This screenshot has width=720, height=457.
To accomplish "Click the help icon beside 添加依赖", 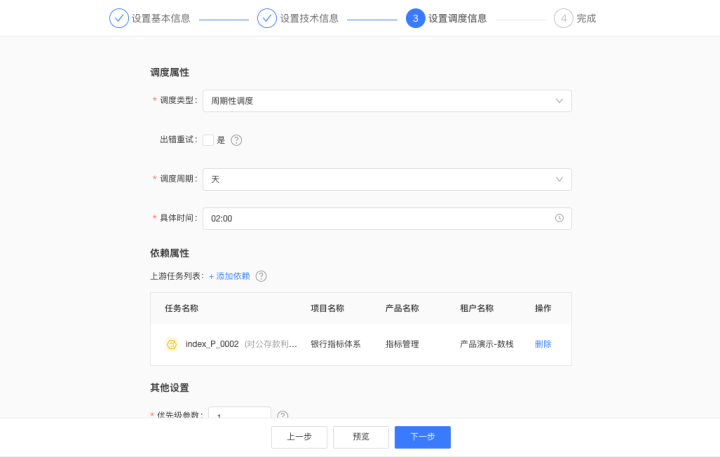I will pyautogui.click(x=261, y=276).
